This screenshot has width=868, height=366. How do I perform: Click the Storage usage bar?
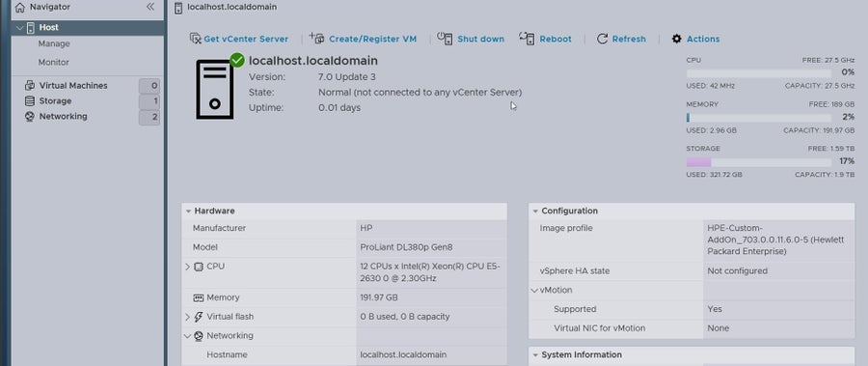pyautogui.click(x=759, y=162)
